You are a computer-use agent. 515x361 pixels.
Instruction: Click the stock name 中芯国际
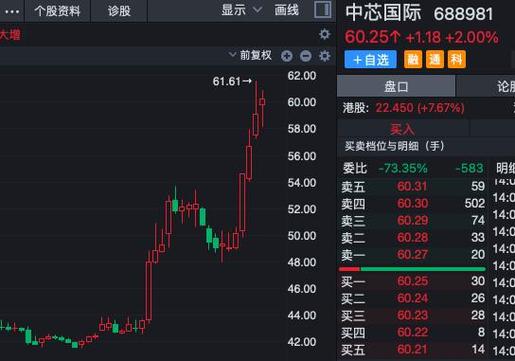click(x=383, y=13)
